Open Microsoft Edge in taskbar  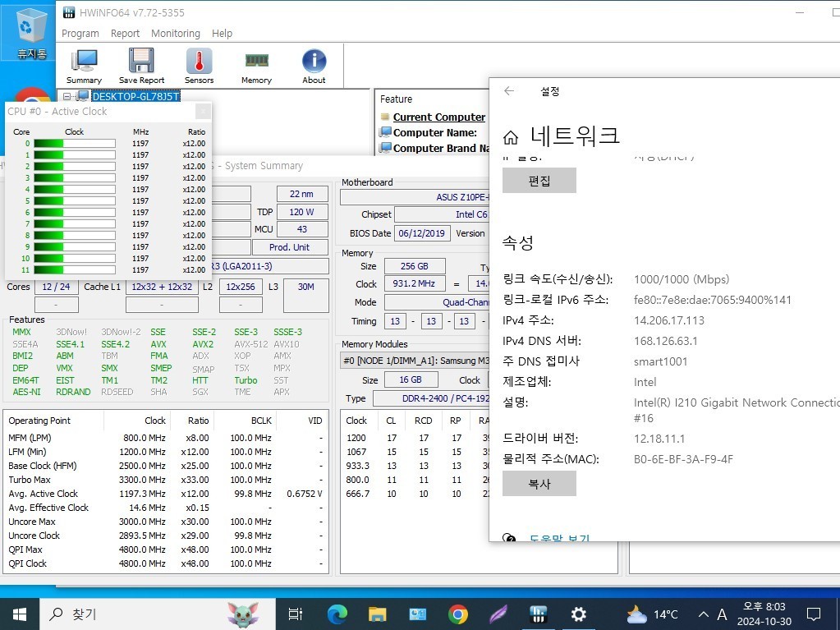point(337,614)
